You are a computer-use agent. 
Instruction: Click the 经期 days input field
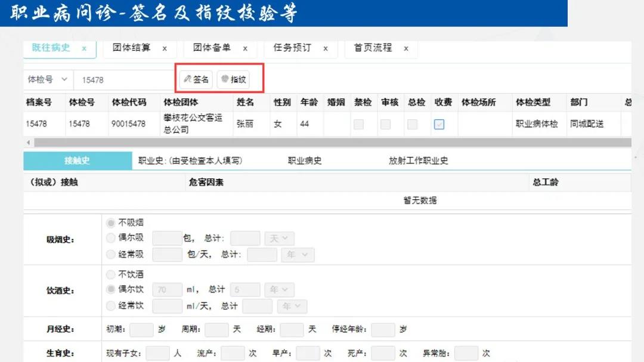click(x=292, y=330)
